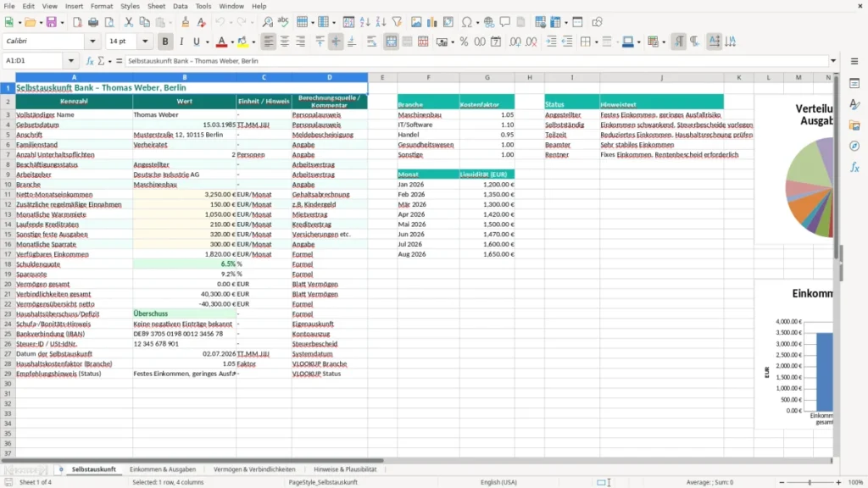This screenshot has height=488, width=868.
Task: Switch to Hinweise & Plausibilität tab
Action: click(x=345, y=469)
